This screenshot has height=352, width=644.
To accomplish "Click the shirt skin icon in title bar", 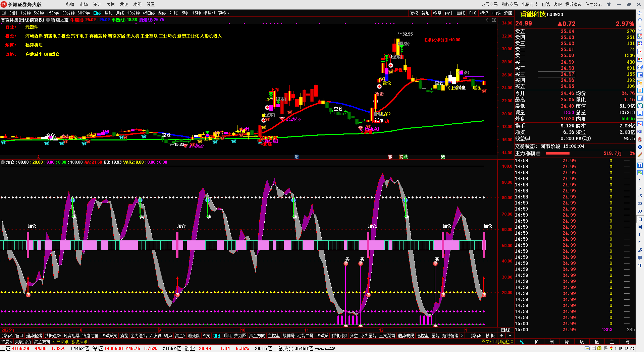I will point(609,4).
